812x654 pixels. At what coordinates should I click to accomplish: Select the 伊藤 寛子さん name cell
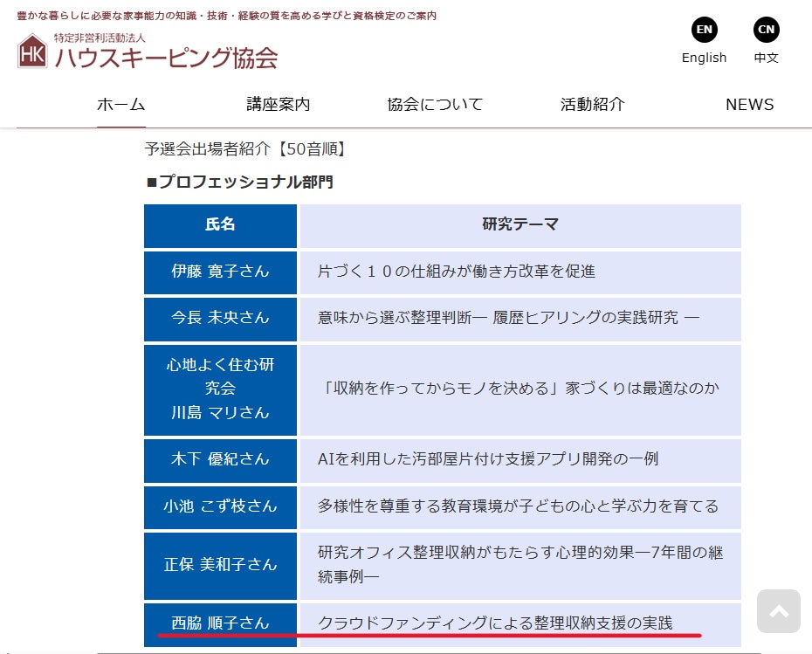pos(220,272)
